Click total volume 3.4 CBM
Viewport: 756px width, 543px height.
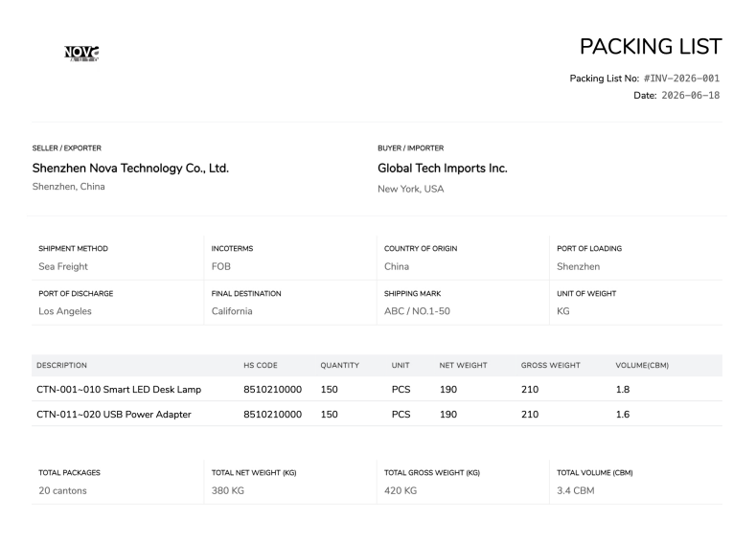click(576, 490)
